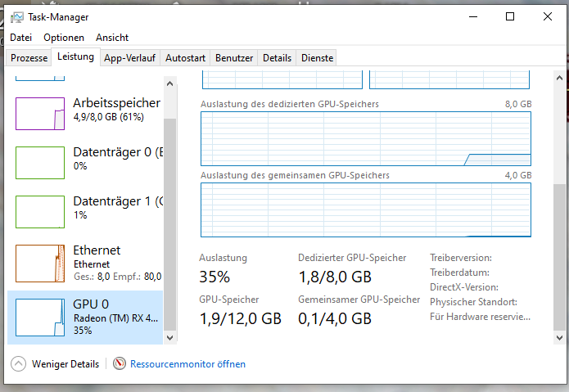
Task: Click the Ressourcenmonitor gauge icon
Action: [120, 363]
